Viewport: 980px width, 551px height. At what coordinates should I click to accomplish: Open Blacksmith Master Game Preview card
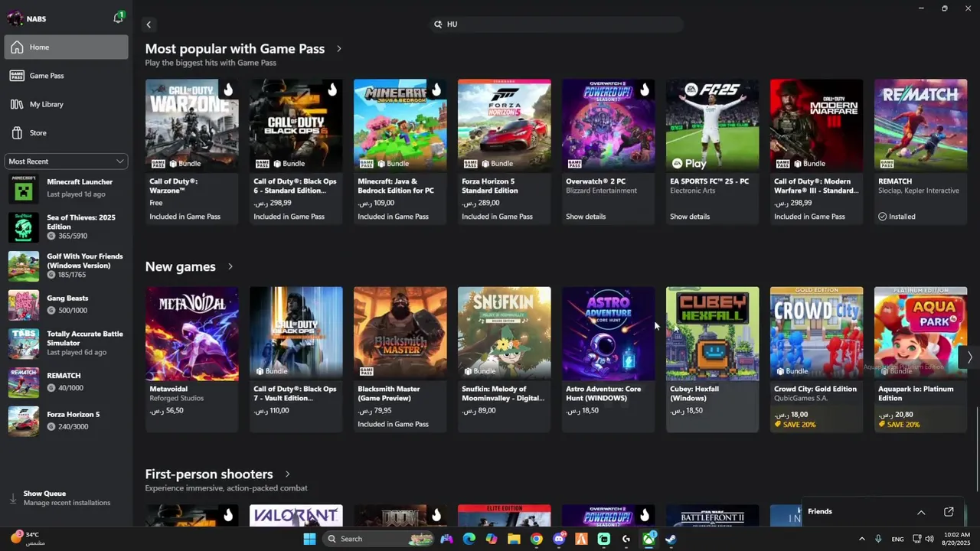click(x=400, y=360)
